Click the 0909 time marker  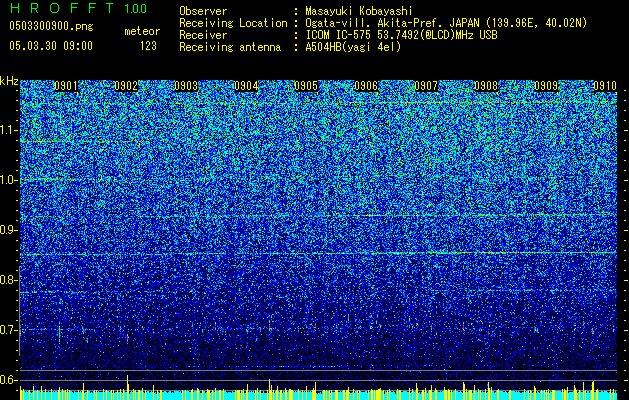point(546,86)
